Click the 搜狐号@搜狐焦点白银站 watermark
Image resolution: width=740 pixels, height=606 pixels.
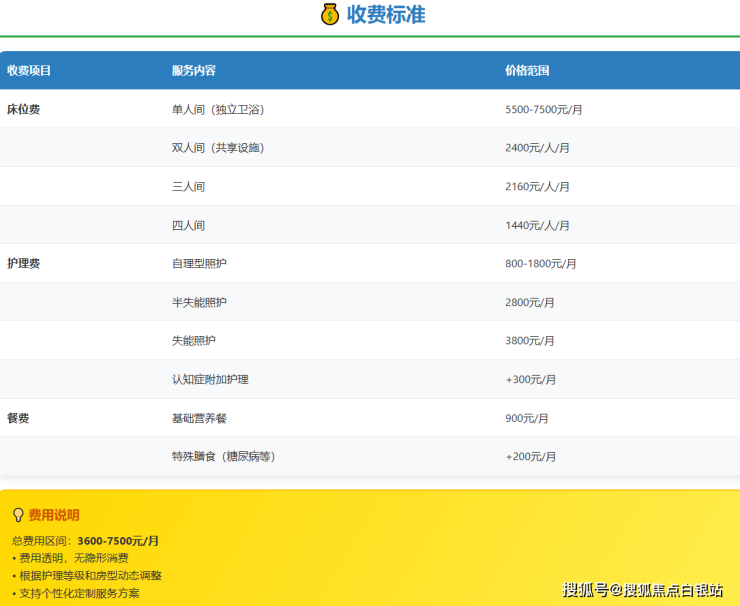(x=642, y=590)
